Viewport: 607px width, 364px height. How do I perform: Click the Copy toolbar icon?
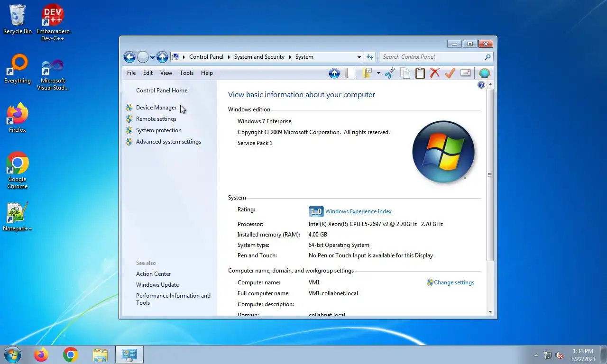point(405,73)
